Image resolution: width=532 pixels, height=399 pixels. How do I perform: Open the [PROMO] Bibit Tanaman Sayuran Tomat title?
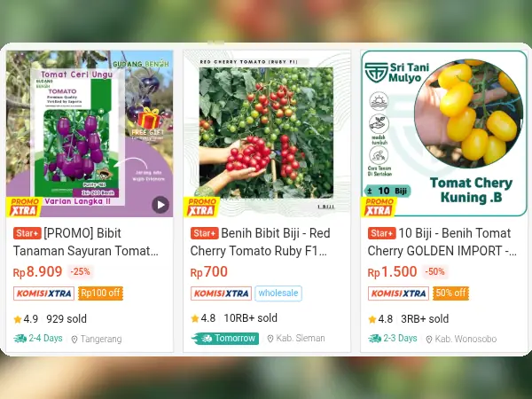(86, 242)
